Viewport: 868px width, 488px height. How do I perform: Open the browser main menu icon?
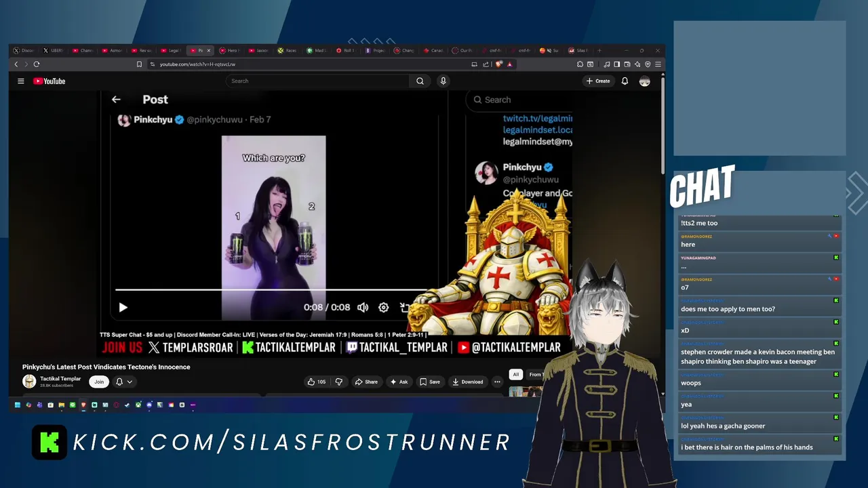[658, 64]
